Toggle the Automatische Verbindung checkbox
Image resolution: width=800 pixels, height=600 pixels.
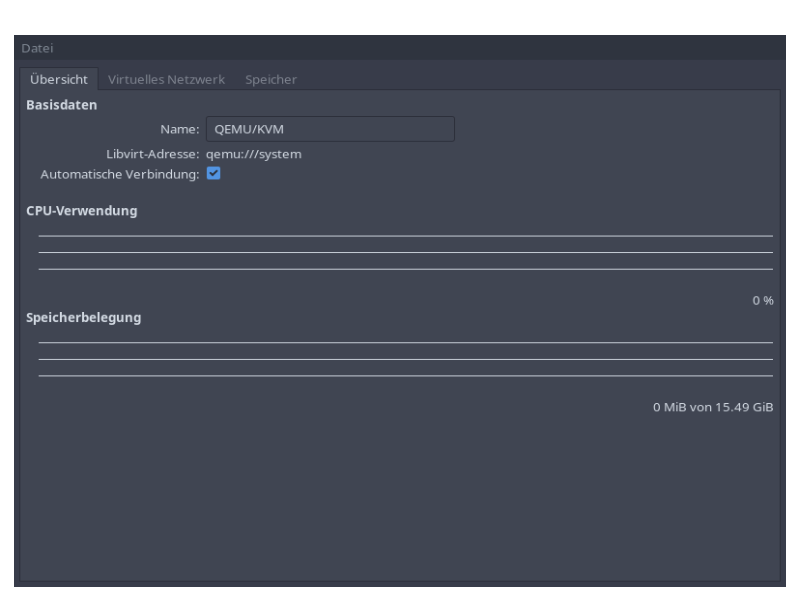(x=213, y=173)
